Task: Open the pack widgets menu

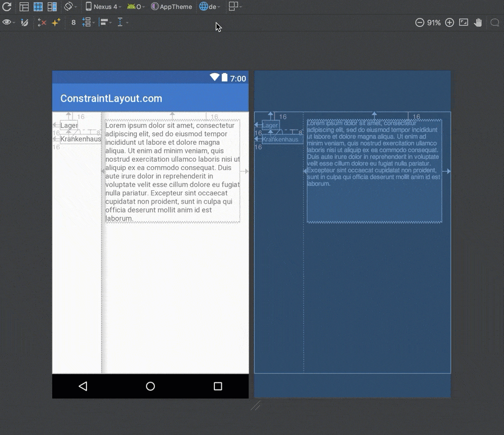Action: pyautogui.click(x=88, y=22)
